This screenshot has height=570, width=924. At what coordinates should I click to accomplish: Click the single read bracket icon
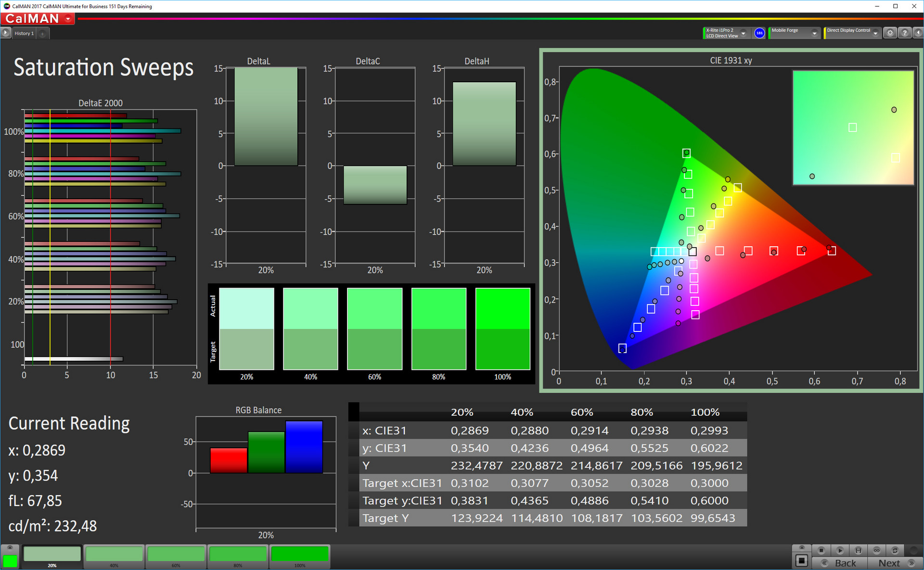tap(858, 550)
